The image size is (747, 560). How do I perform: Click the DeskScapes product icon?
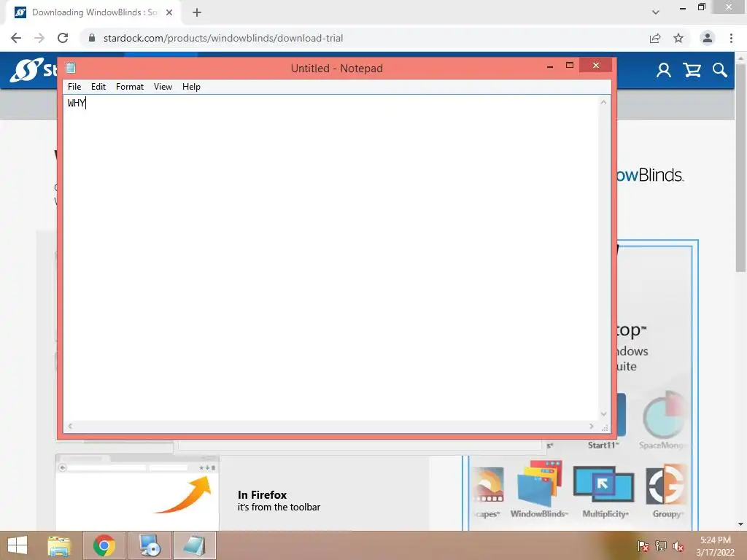488,485
